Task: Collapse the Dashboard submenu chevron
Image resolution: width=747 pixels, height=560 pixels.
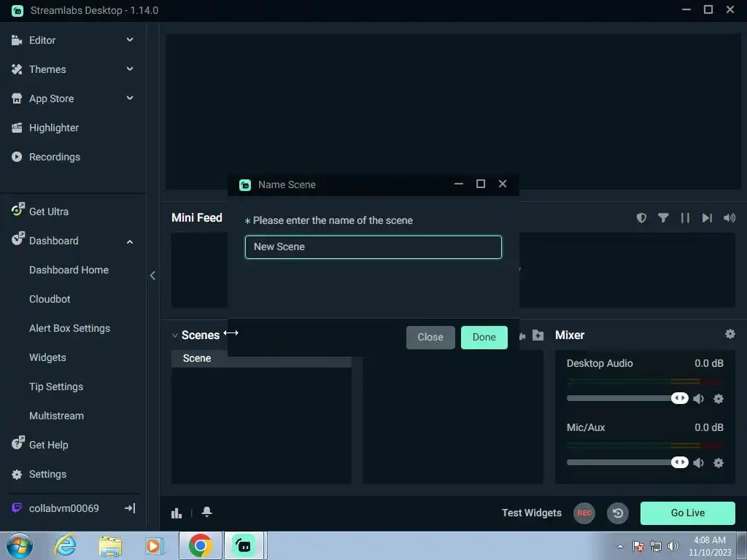Action: [130, 241]
